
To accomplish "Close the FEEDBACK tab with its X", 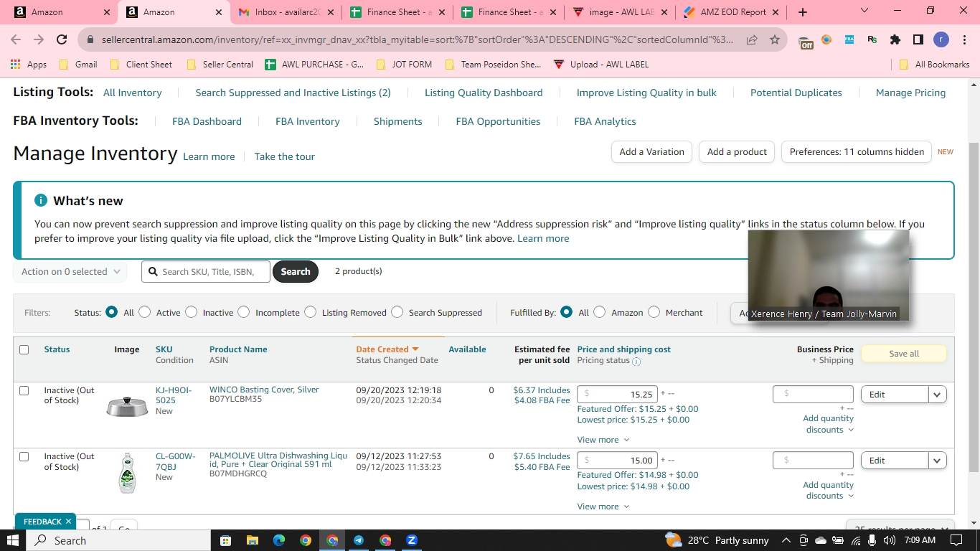I will coord(68,522).
